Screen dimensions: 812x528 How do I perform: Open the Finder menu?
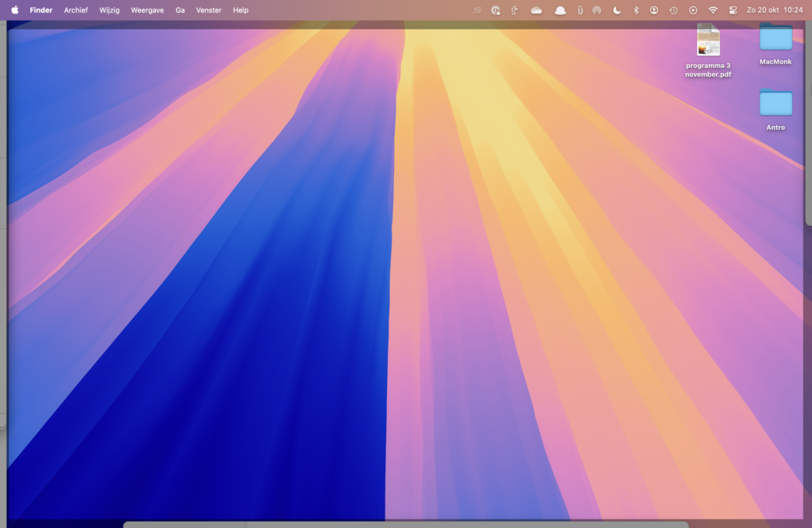pos(41,10)
